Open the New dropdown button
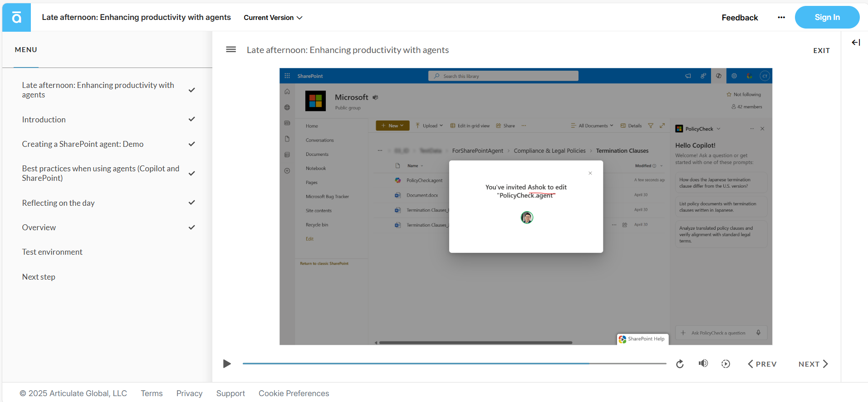868x402 pixels. [x=392, y=126]
